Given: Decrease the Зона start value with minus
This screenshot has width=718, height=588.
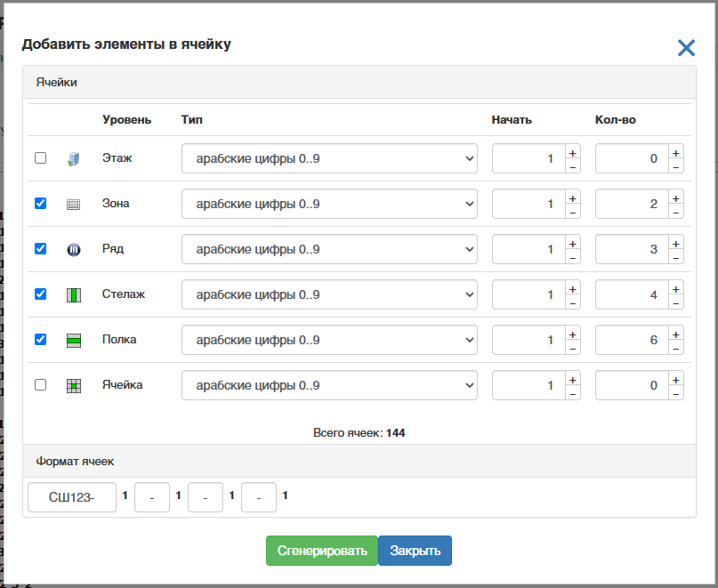Looking at the screenshot, I should [572, 212].
